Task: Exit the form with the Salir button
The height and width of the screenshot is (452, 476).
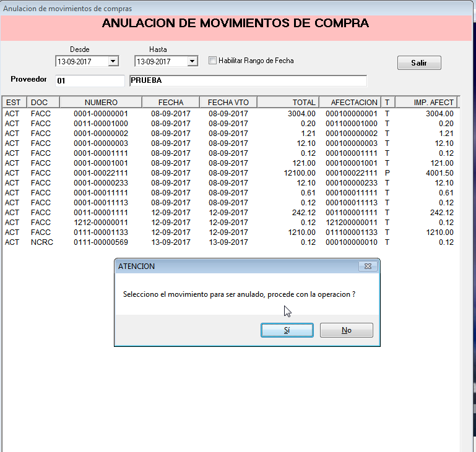Action: 419,62
